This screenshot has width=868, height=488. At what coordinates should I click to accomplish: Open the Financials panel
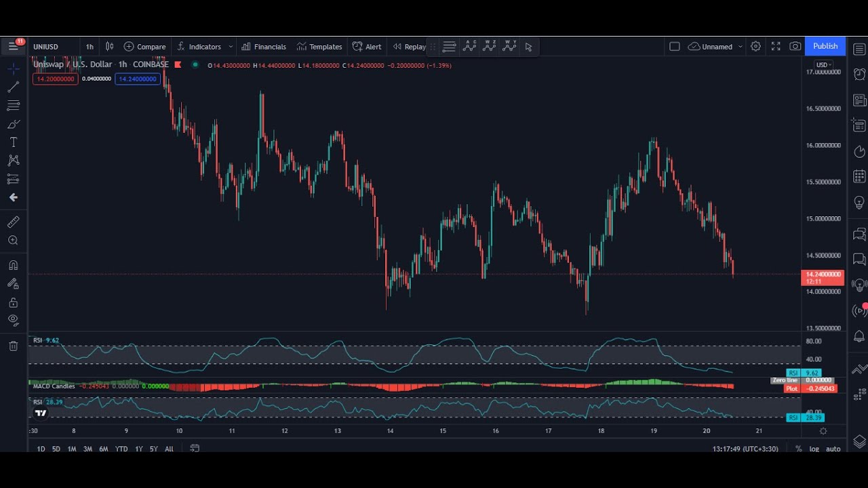coord(263,46)
